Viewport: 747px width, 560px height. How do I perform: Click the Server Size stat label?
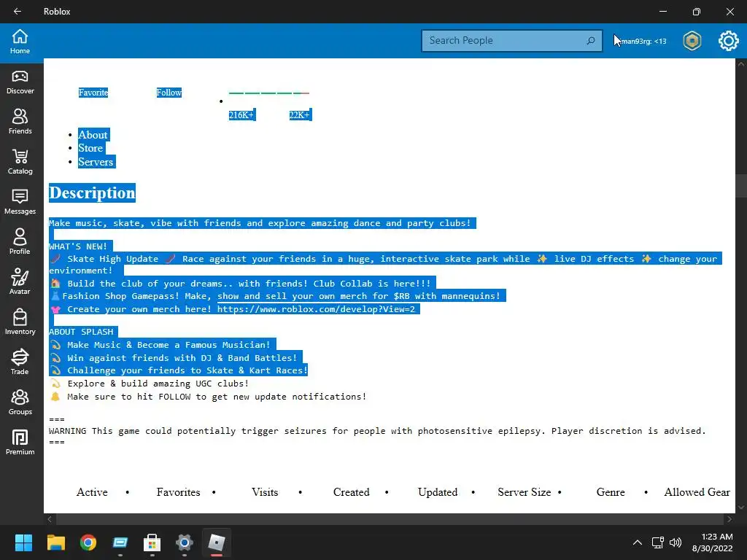(x=524, y=492)
